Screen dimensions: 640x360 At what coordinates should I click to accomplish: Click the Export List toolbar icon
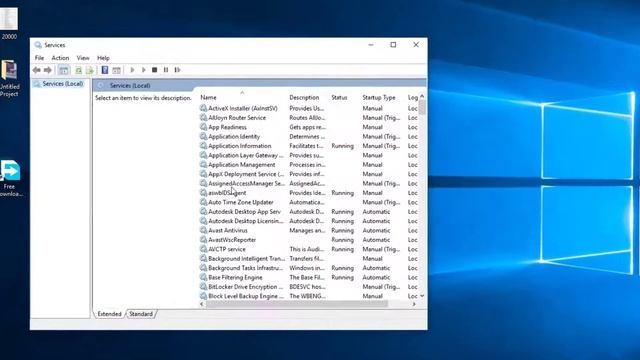[x=90, y=70]
